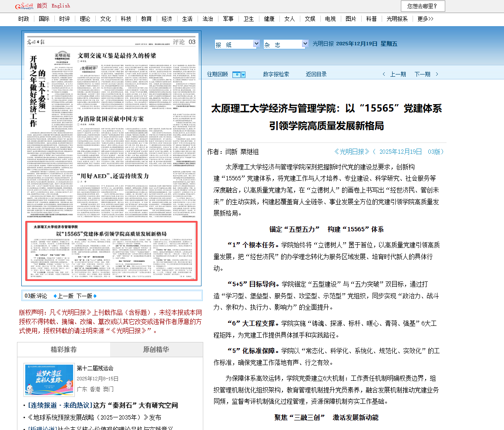Click the blue arrow before 上一版
This screenshot has width=504, height=430.
point(55,296)
